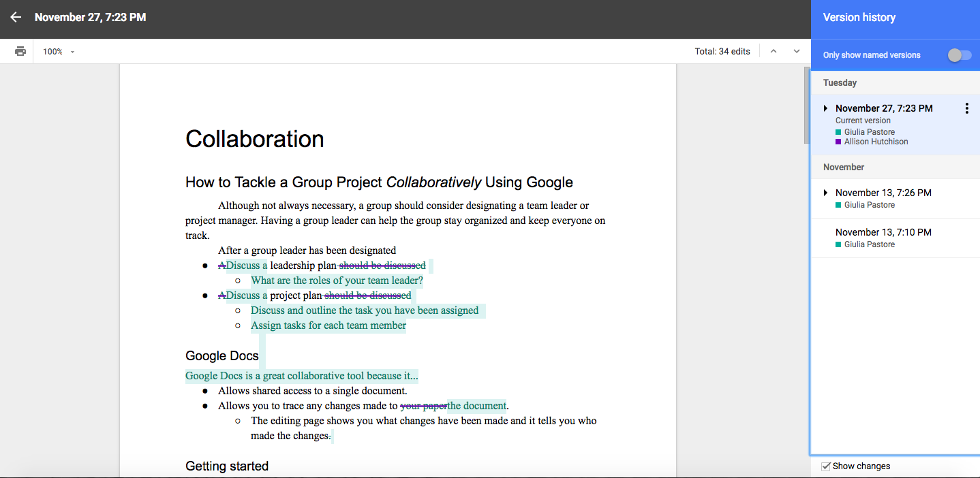Toggle Only show named versions switch
This screenshot has height=478, width=980.
(960, 55)
